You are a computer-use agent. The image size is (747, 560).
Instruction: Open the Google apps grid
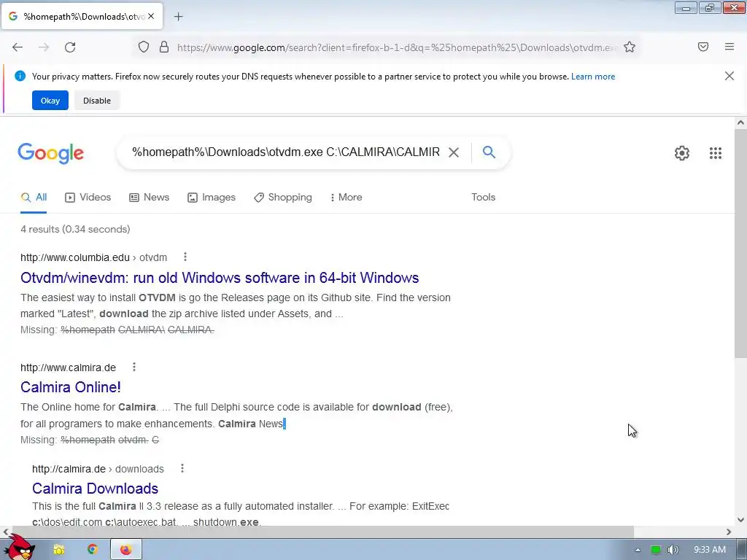click(x=716, y=153)
